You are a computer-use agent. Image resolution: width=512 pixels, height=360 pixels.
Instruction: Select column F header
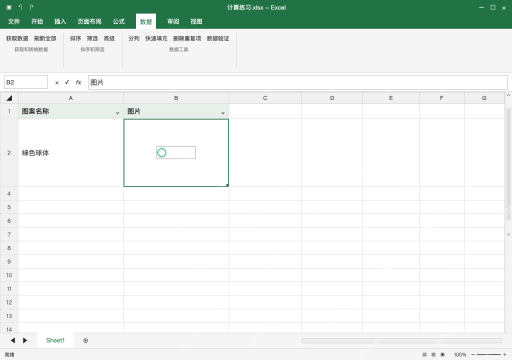(x=442, y=98)
